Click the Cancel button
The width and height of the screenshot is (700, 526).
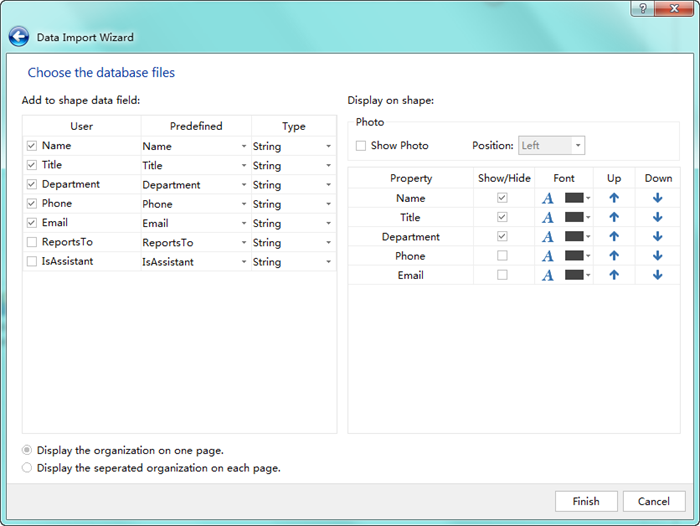point(654,501)
